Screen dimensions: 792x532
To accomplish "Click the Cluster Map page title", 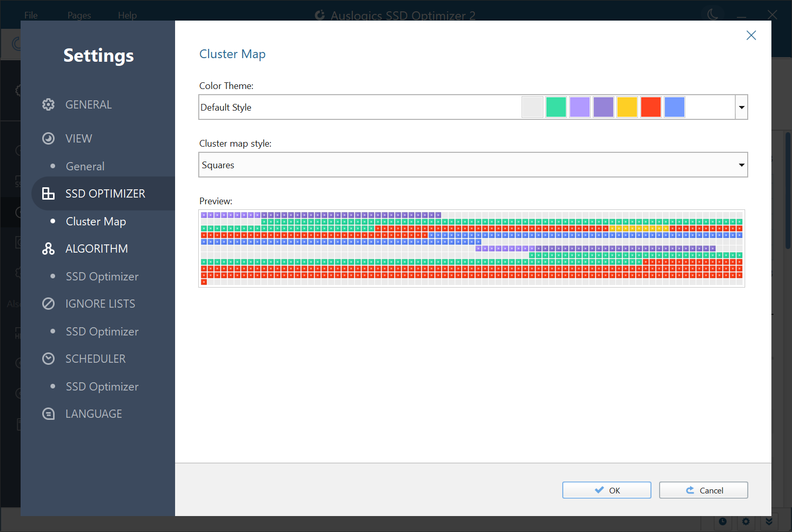I will pyautogui.click(x=232, y=54).
